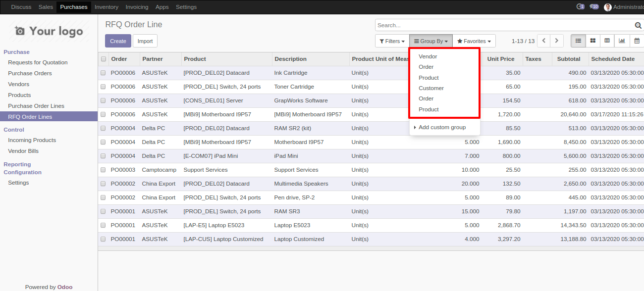Open the Filters dropdown
Screen dimensions: 644x291
(392, 41)
